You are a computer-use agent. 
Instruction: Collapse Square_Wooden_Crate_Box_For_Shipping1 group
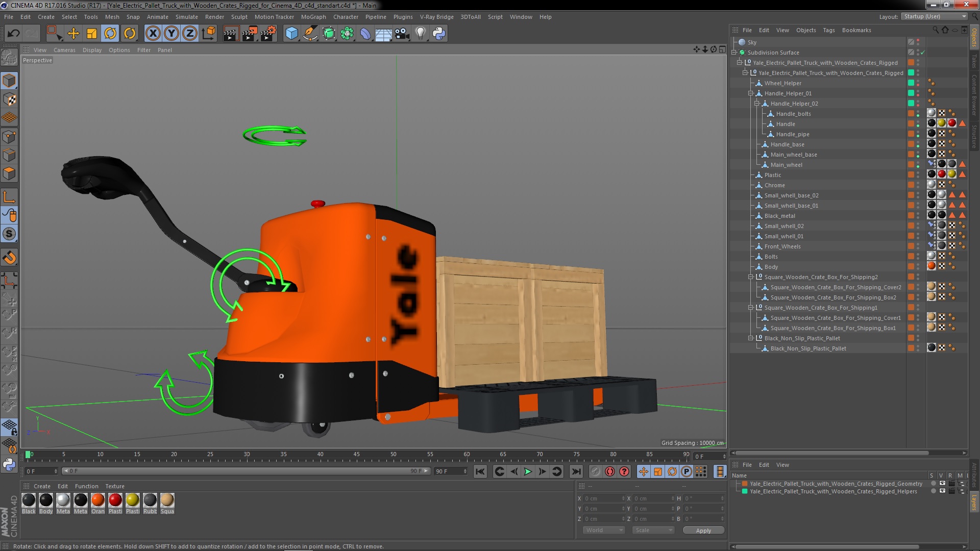pyautogui.click(x=751, y=308)
